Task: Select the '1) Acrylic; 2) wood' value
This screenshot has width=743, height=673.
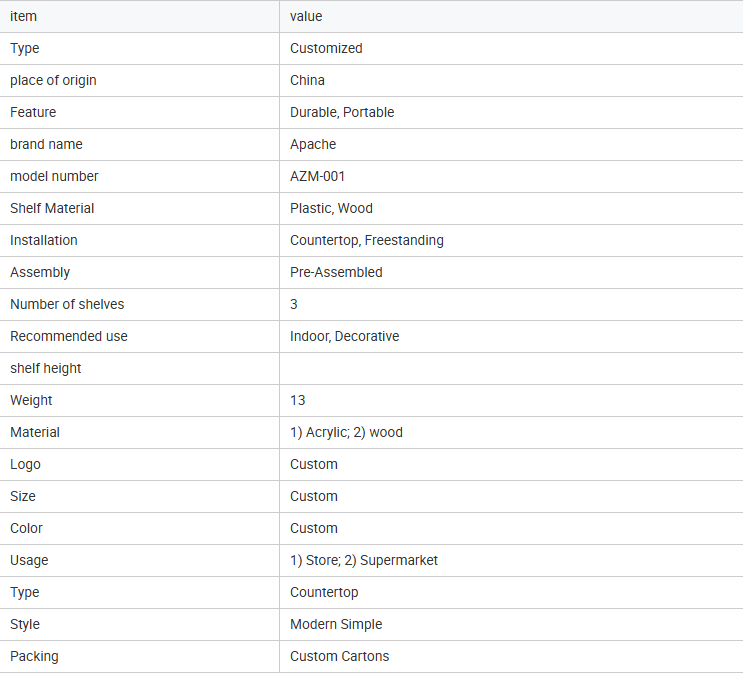Action: (x=346, y=432)
